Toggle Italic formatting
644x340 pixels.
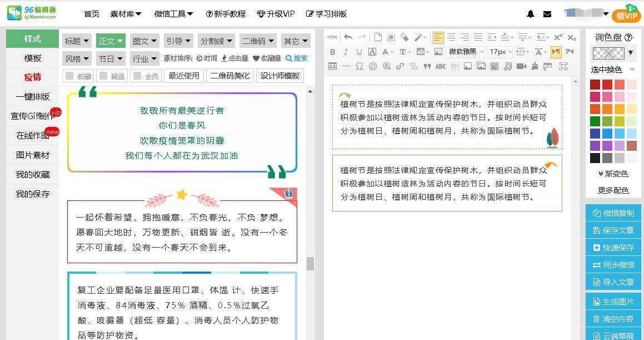tap(346, 52)
